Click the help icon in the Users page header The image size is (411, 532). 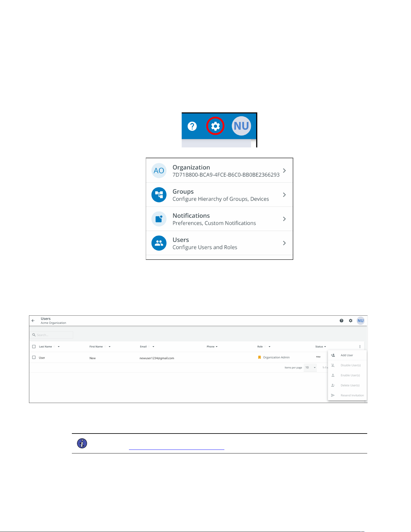point(342,321)
